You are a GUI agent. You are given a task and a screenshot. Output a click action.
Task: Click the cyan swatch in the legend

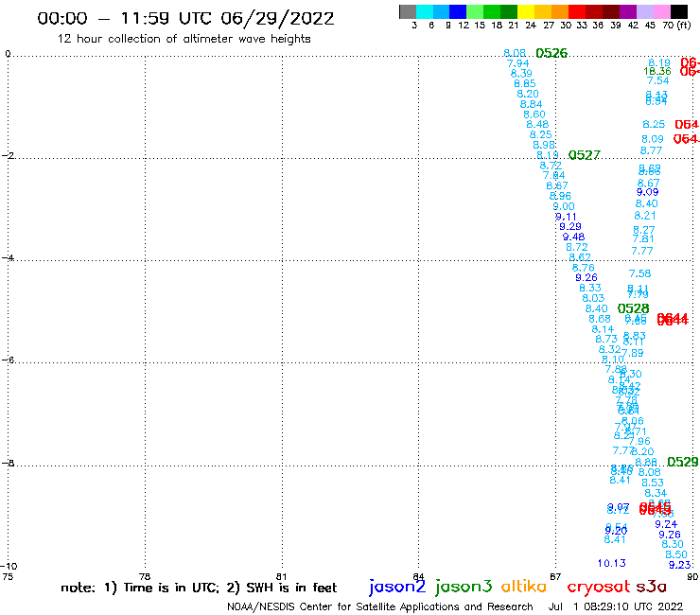click(425, 11)
